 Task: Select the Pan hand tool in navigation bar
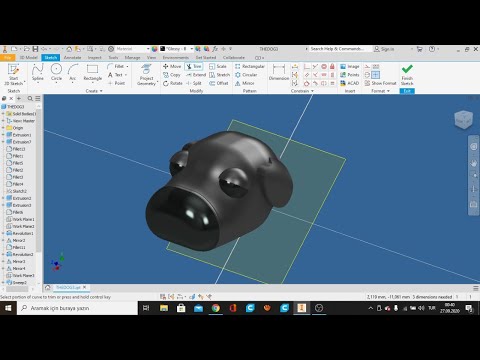(473, 163)
